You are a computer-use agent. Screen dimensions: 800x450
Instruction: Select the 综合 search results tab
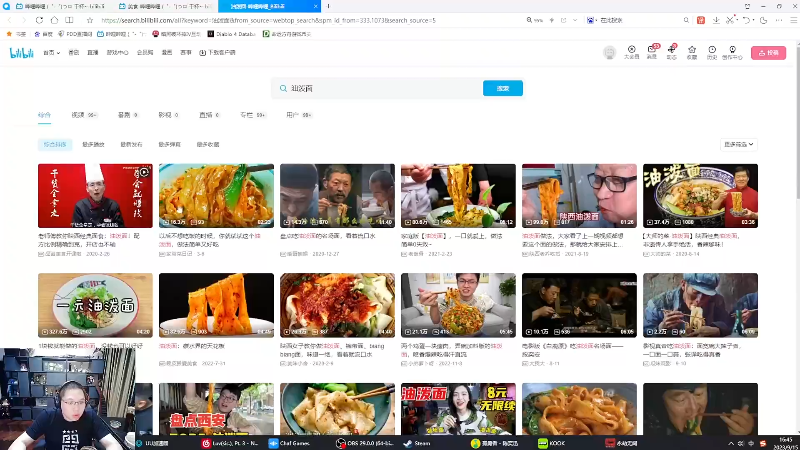coord(44,115)
